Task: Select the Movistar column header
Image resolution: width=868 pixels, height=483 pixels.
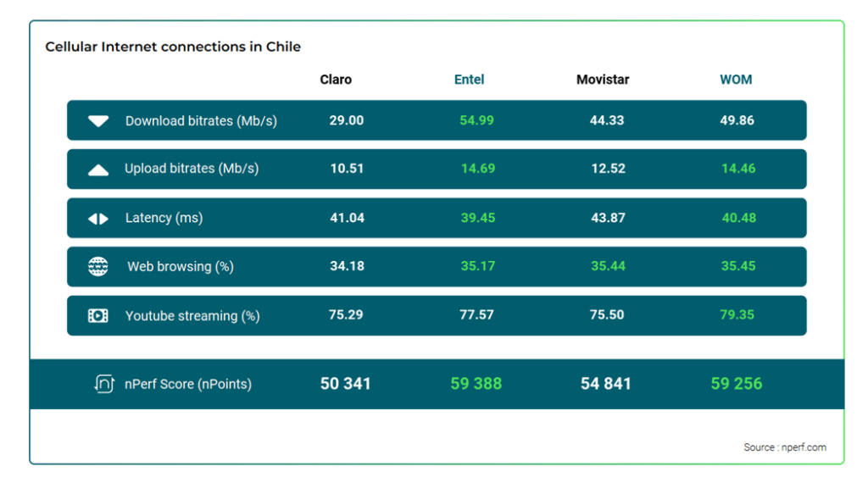Action: click(x=603, y=80)
